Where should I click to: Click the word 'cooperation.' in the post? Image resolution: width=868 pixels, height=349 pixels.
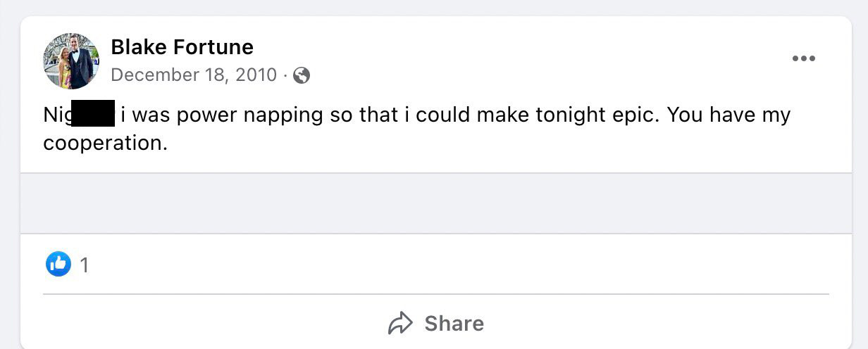(x=106, y=143)
